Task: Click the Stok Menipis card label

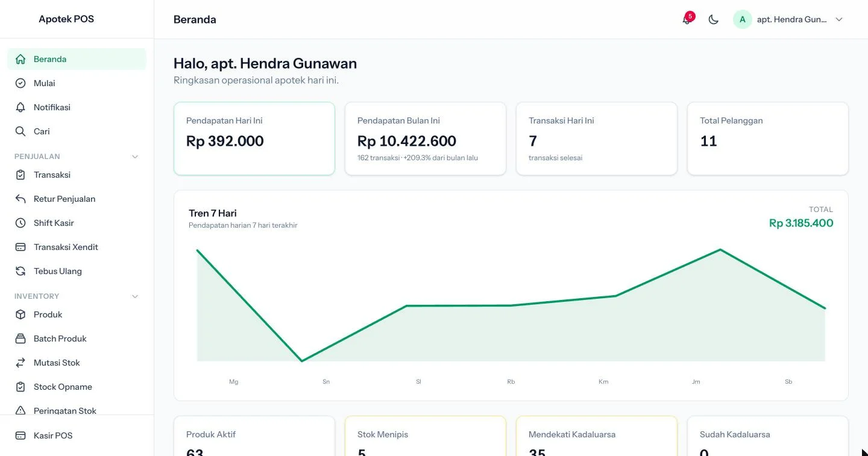Action: click(383, 434)
